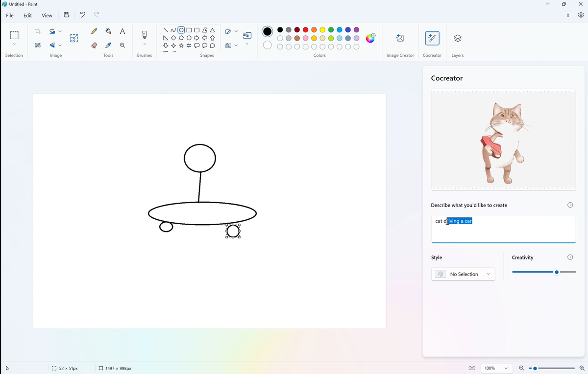Image resolution: width=588 pixels, height=374 pixels.
Task: Click info icon beside Describe prompt label
Action: [570, 205]
